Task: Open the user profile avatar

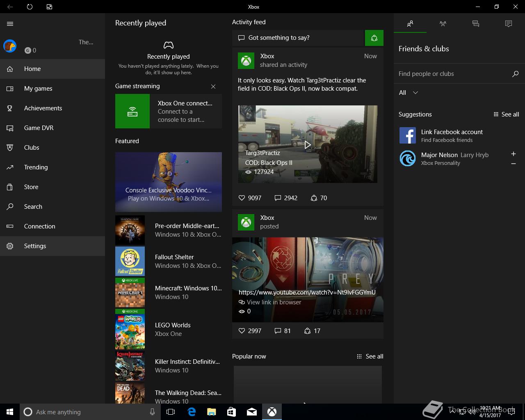Action: (10, 46)
